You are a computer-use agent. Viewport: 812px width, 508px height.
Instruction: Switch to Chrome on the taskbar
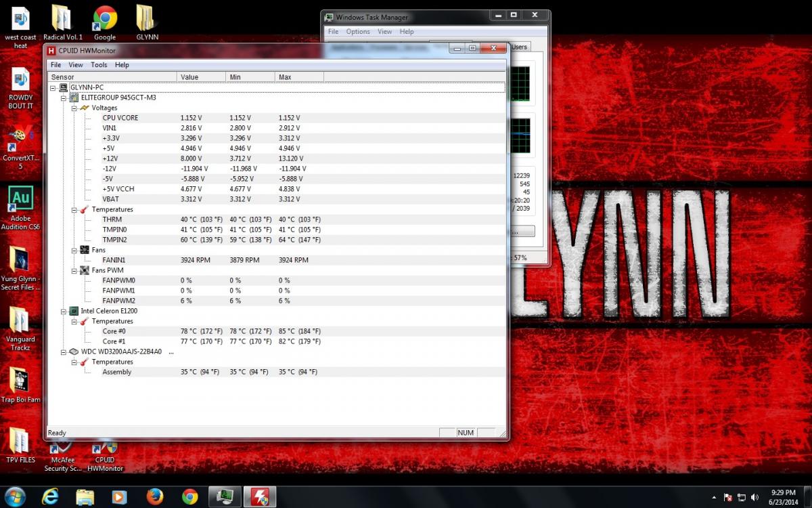coord(190,497)
